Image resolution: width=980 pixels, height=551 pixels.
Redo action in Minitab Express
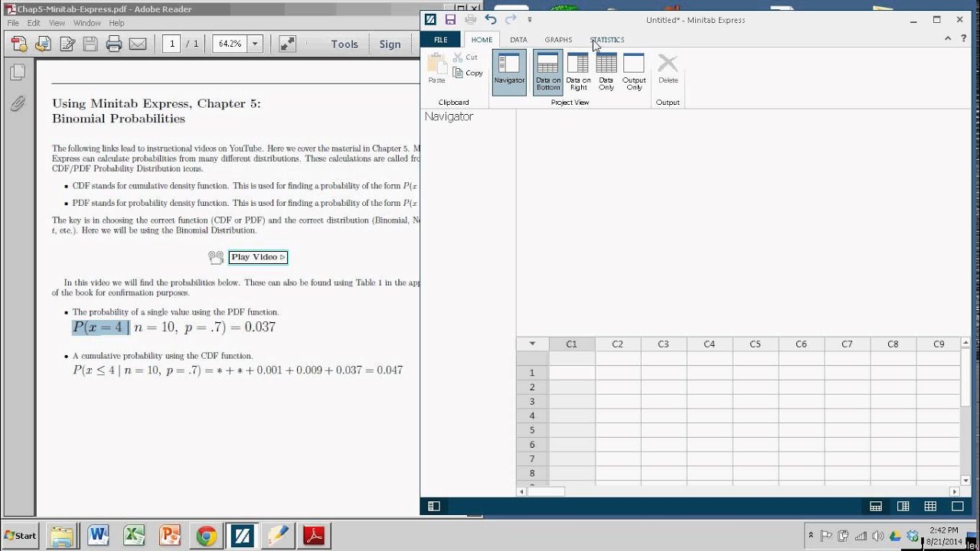(x=511, y=20)
